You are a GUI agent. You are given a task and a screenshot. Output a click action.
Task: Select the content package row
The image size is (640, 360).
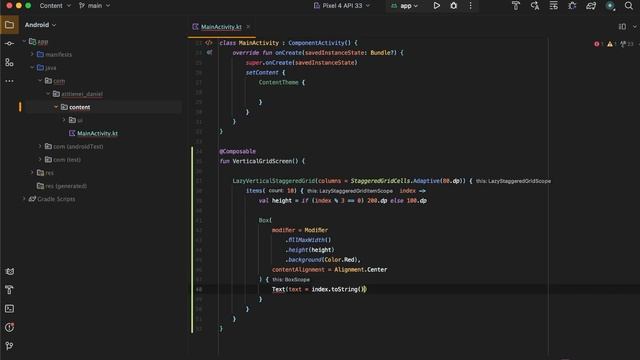point(102,107)
